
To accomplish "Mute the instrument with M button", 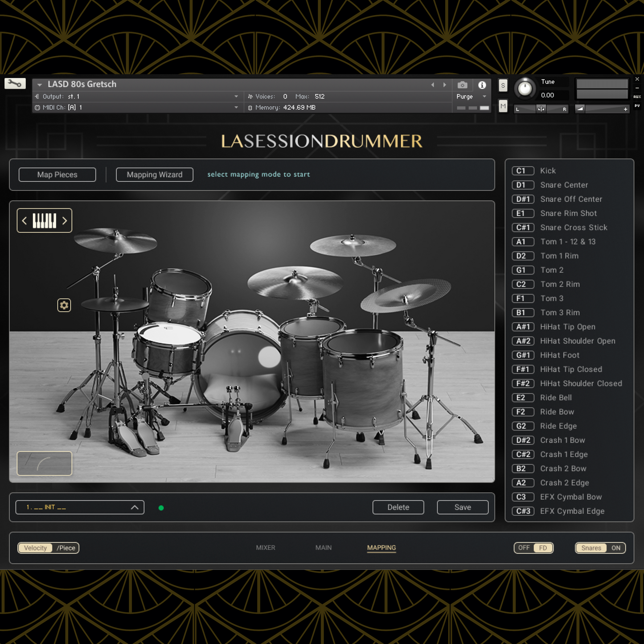I will coord(503,106).
